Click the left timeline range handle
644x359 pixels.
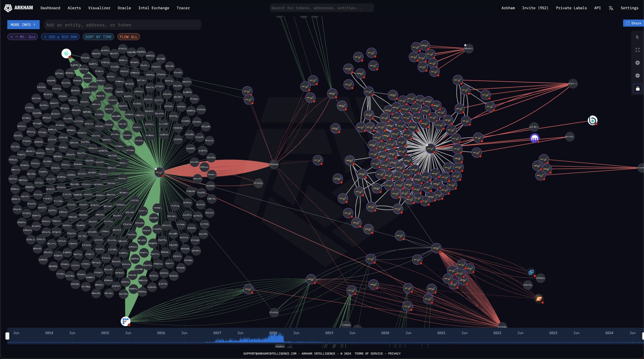click(x=7, y=336)
